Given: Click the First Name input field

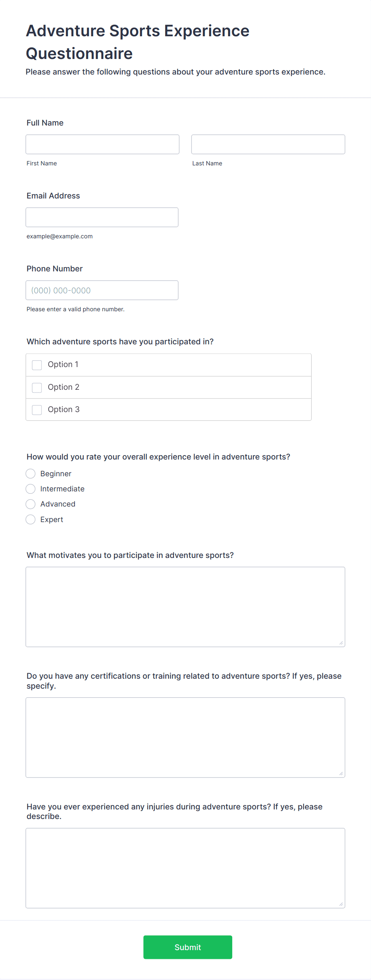Looking at the screenshot, I should coord(103,144).
